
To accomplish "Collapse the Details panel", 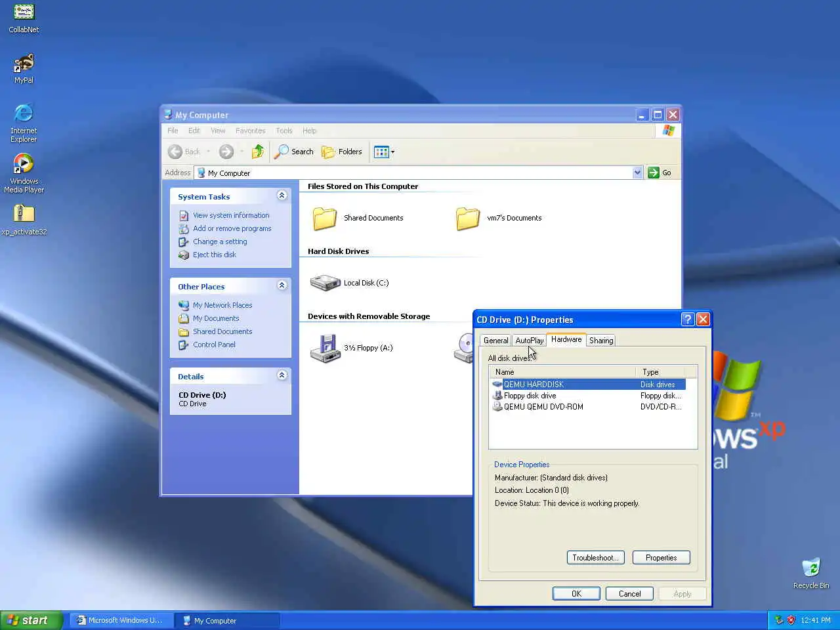I will pos(282,375).
